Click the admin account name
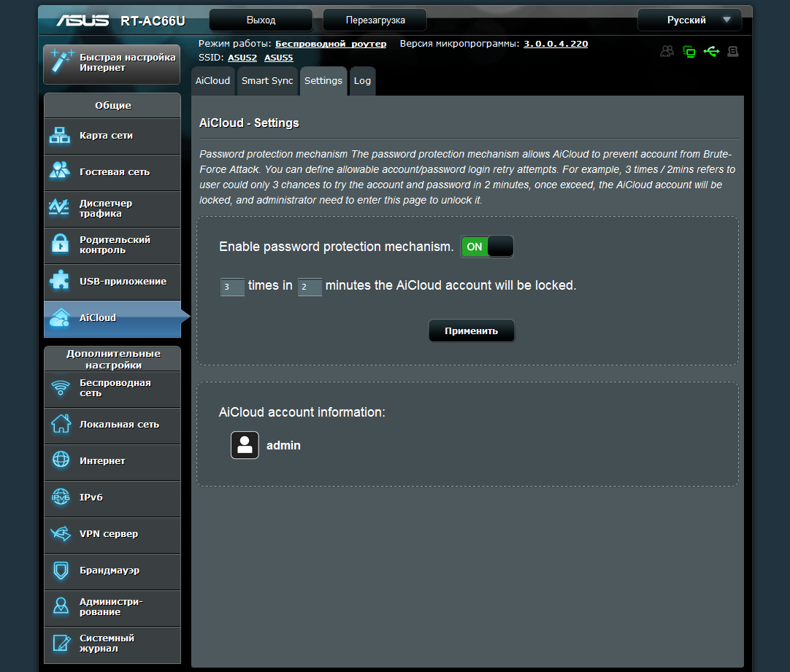This screenshot has height=672, width=790. [x=283, y=446]
